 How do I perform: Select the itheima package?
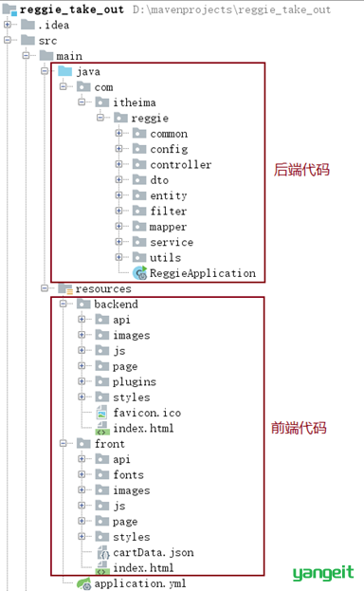point(125,102)
